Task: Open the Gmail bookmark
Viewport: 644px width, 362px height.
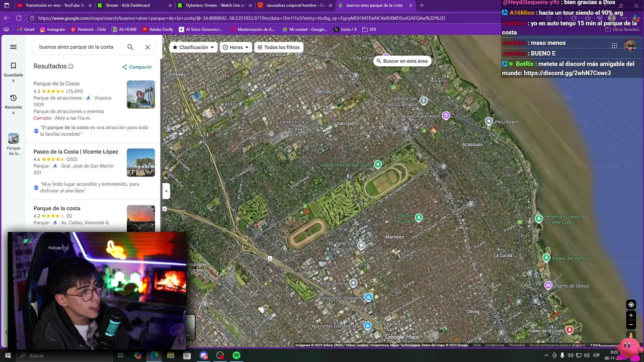Action: click(x=25, y=30)
